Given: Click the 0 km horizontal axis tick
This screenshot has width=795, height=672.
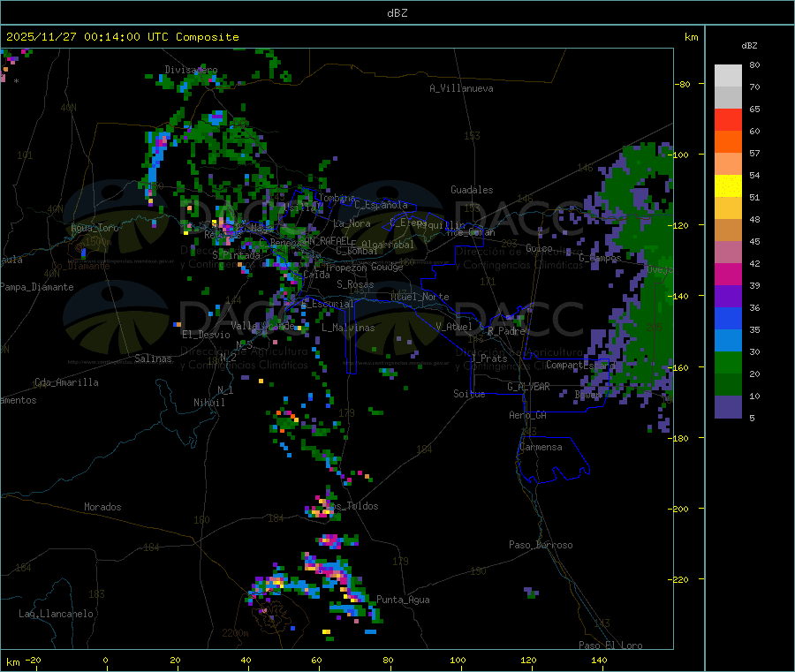Looking at the screenshot, I should (105, 661).
